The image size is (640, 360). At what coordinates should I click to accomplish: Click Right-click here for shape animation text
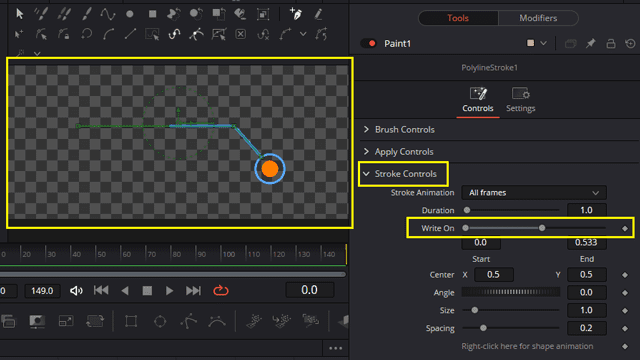click(x=527, y=346)
